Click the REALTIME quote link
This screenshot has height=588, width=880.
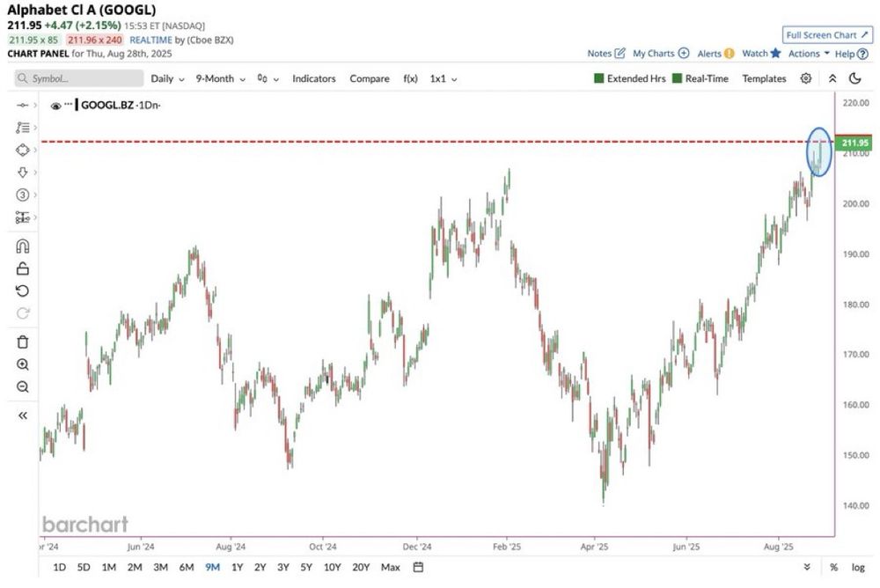click(x=150, y=40)
